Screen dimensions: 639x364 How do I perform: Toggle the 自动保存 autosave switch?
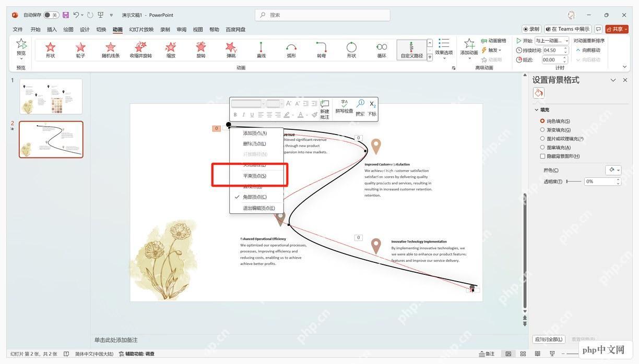point(51,15)
